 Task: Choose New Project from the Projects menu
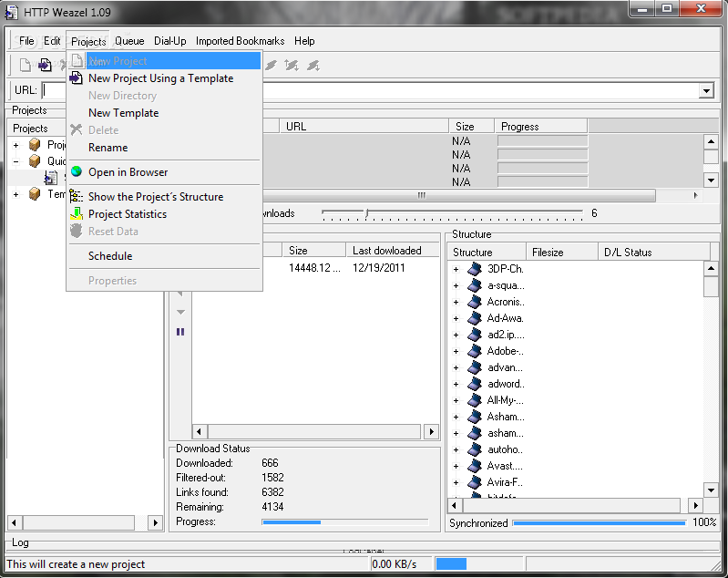point(164,61)
